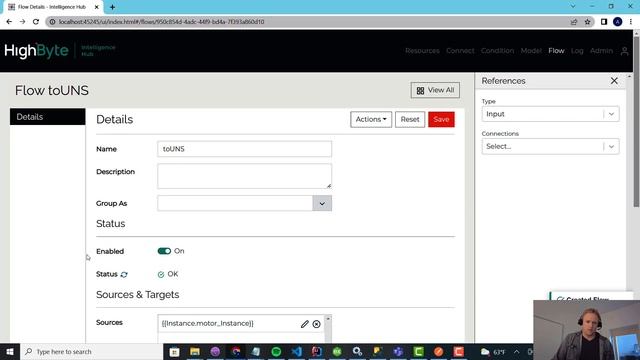Open the green Camtasia icon in the taskbar
640x360 pixels.
pyautogui.click(x=418, y=351)
